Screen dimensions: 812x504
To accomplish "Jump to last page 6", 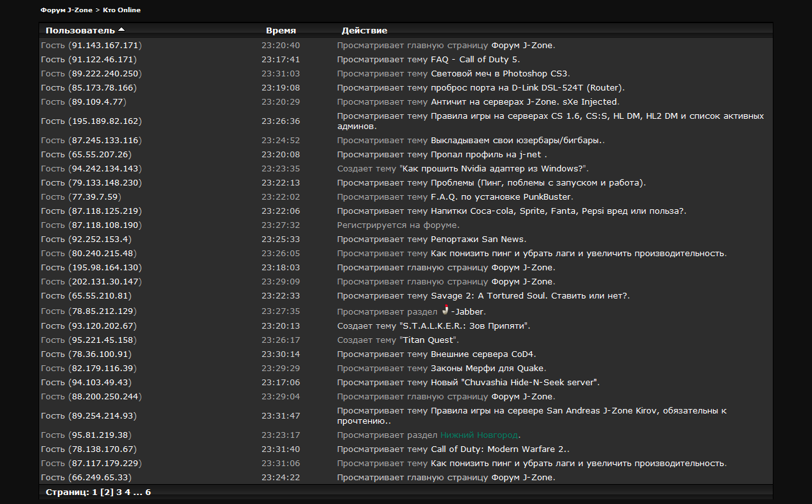I will (148, 492).
